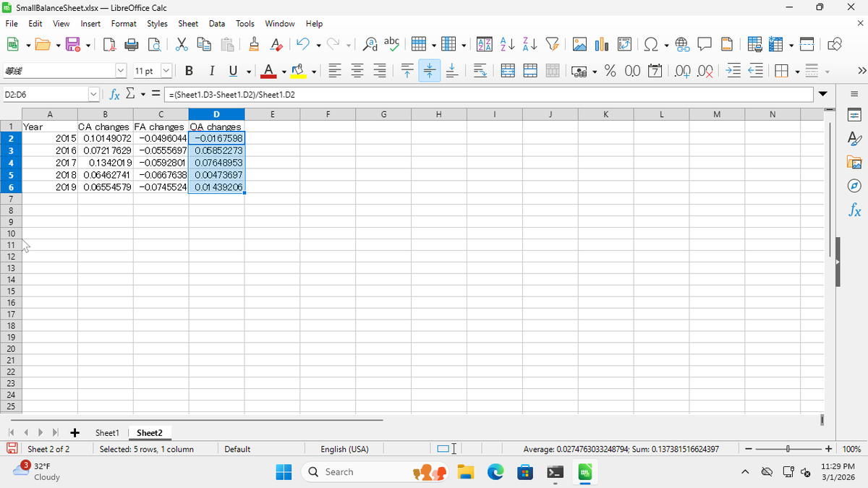This screenshot has height=488, width=868.
Task: Open the Name Box dropdown arrow
Action: coord(93,95)
